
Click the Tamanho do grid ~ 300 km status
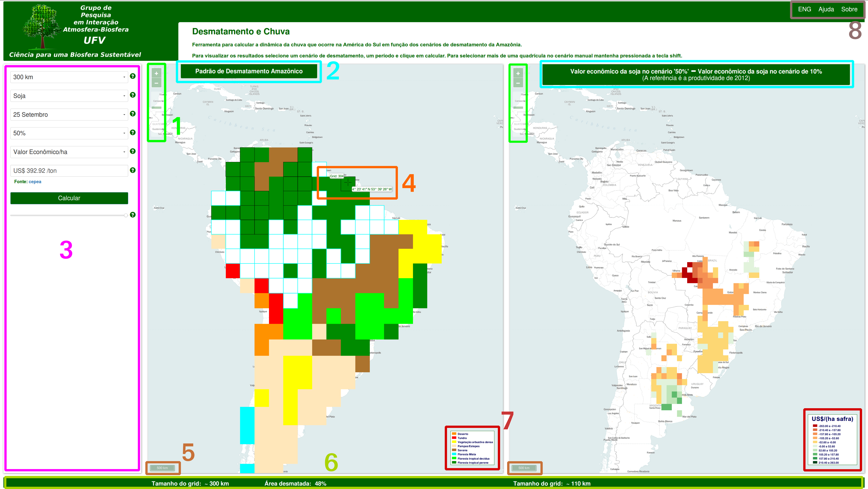point(190,484)
